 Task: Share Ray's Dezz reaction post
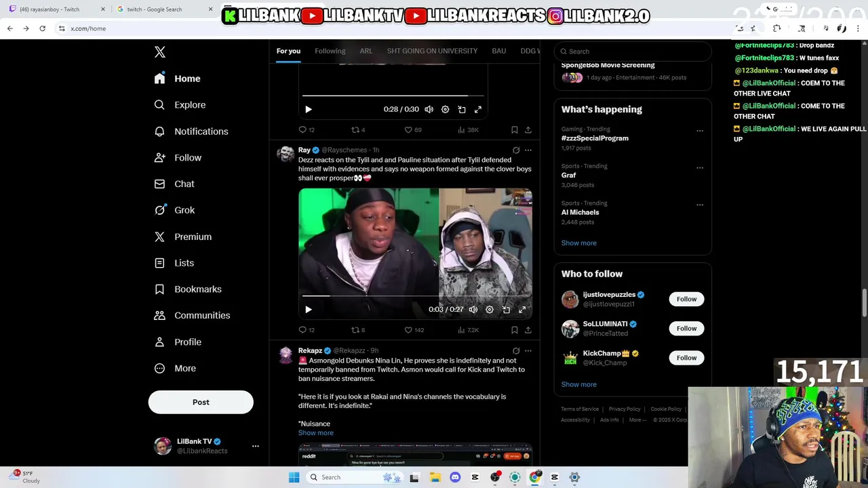coord(528,330)
